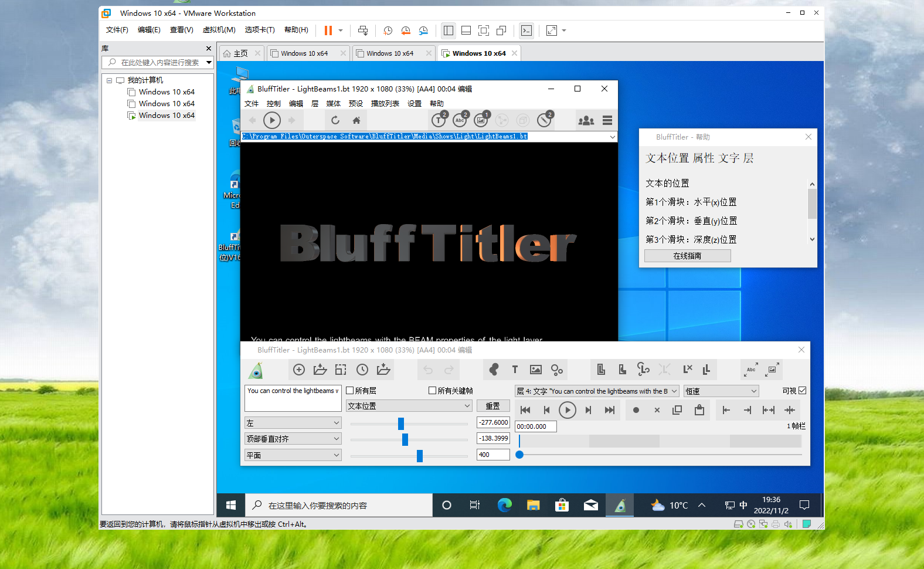Screen dimensions: 924x569
Task: Click the Abc text badge icon
Action: [x=460, y=120]
